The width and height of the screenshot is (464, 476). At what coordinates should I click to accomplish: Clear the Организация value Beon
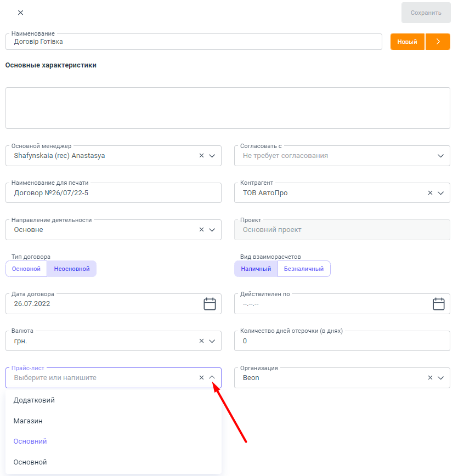coord(430,378)
